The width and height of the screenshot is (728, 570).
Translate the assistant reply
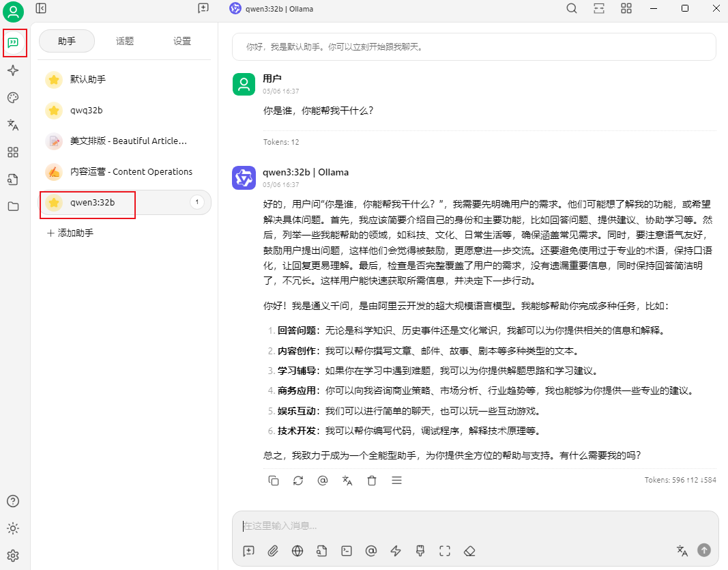(347, 481)
